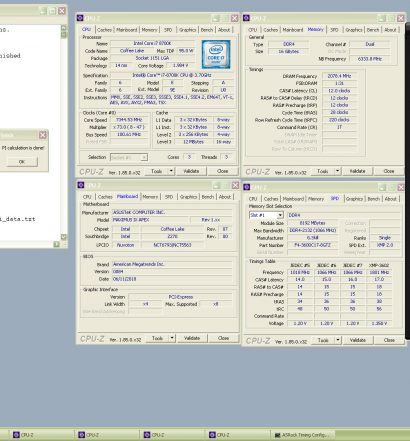The height and width of the screenshot is (441, 410).
Task: Click Validate in the CPU tab CPU-Z window
Action: point(191,171)
